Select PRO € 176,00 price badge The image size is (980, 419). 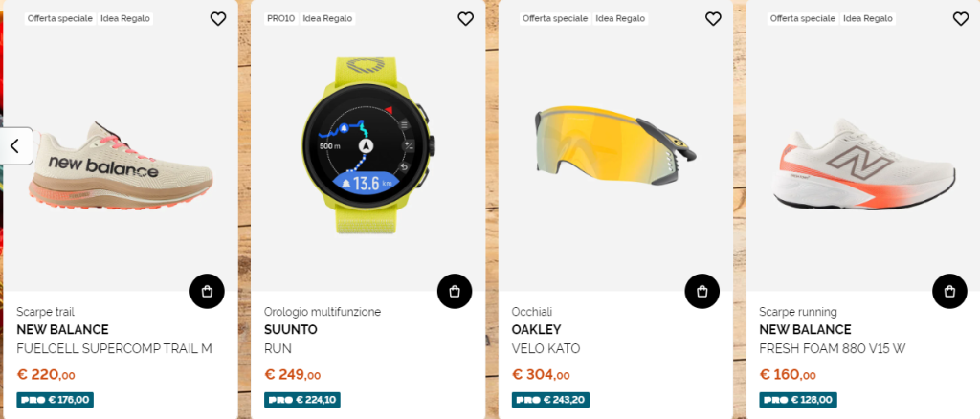pos(55,400)
